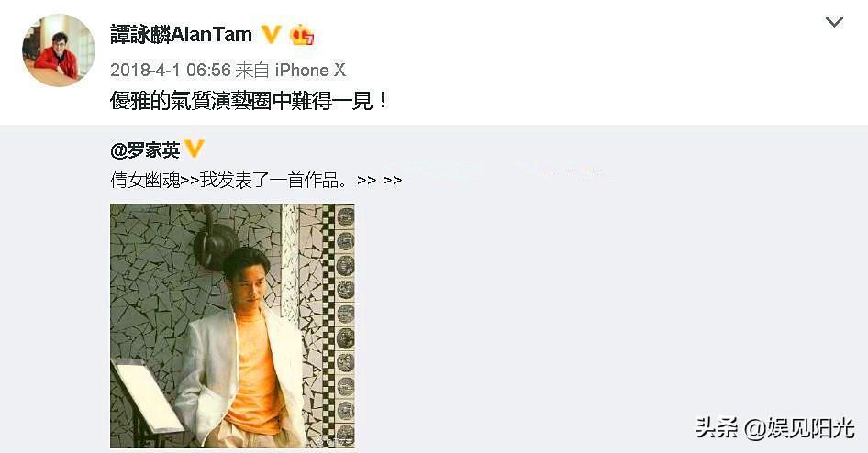Click the 来自 label before iPhone X
Viewport: 868px width, 453px height.
coord(252,70)
